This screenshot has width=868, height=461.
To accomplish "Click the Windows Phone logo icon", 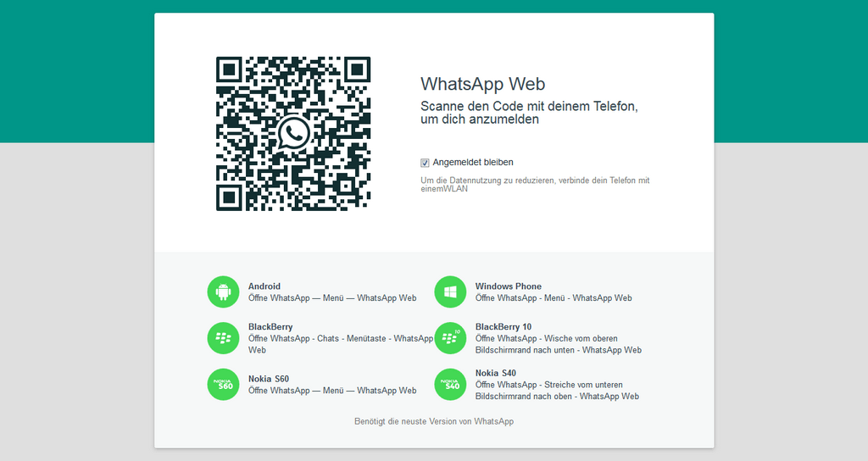I will point(450,292).
